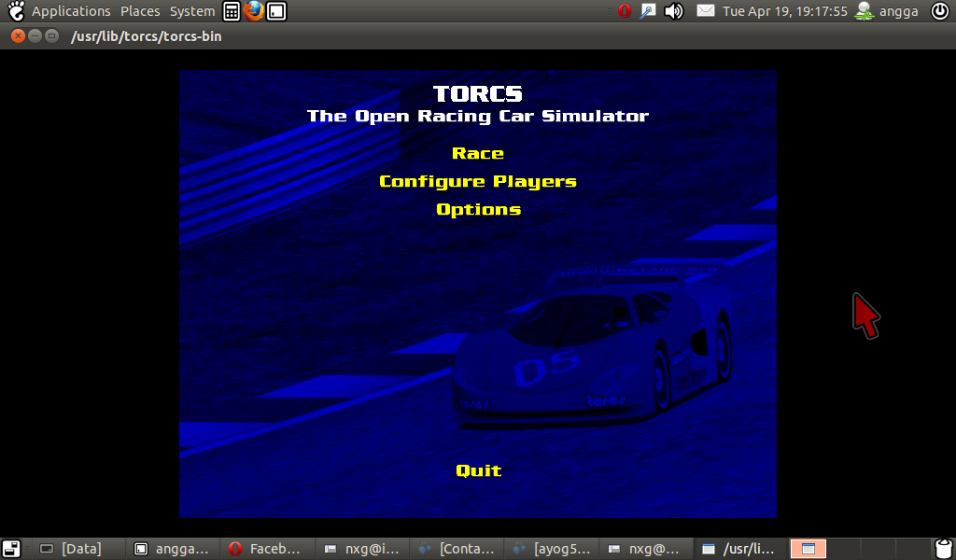Open the Places menu

coord(140,11)
